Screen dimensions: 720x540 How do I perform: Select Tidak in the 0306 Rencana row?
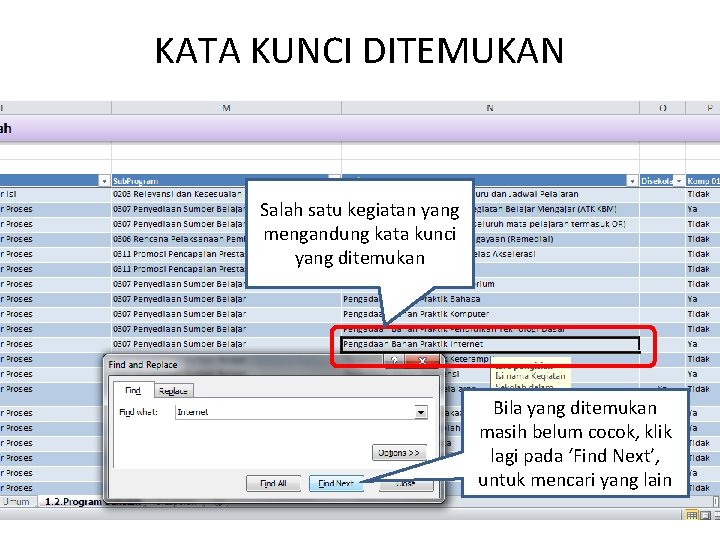(x=703, y=239)
